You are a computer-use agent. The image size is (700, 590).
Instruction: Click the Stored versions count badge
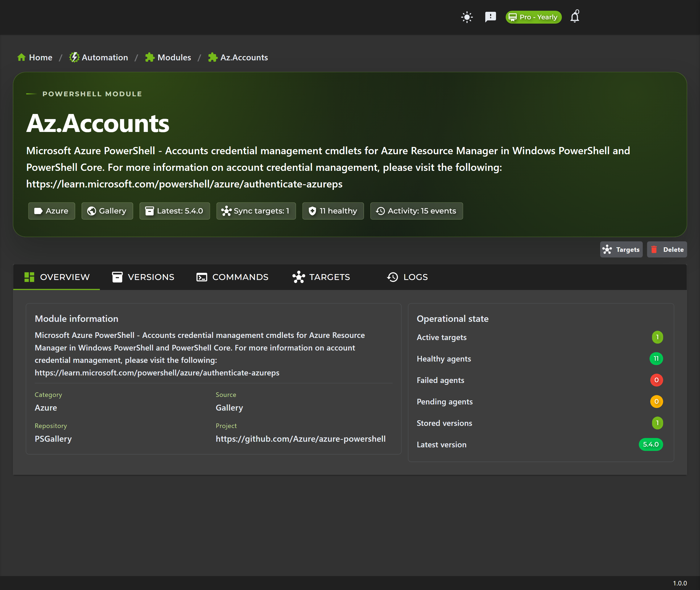pos(657,423)
